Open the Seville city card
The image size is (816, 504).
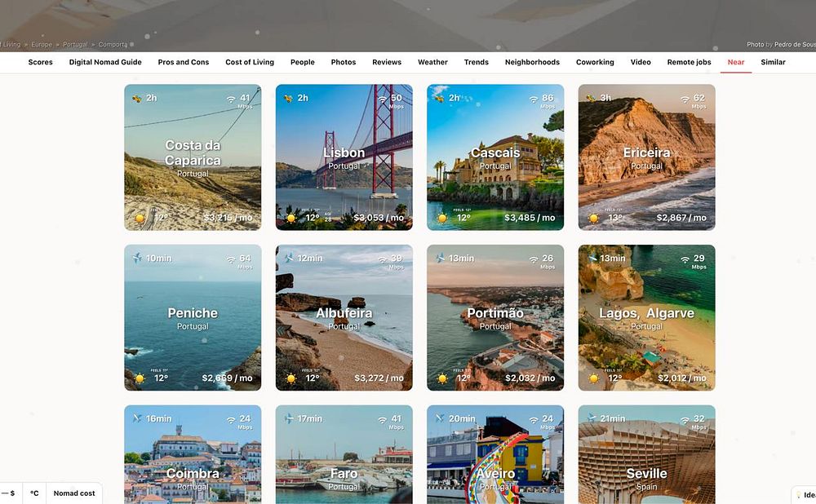[647, 454]
